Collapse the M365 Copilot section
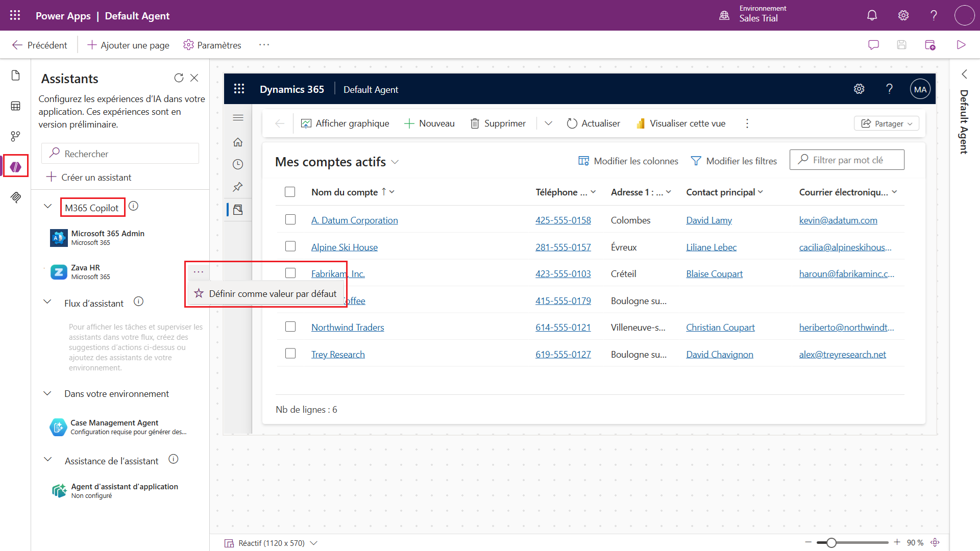 point(48,207)
